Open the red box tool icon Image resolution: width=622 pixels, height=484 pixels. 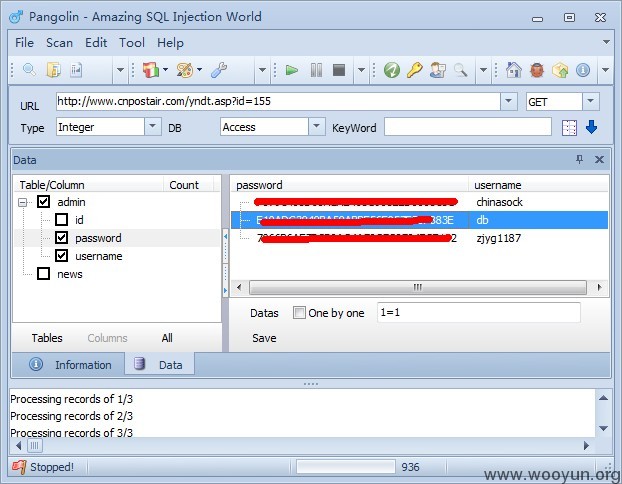(x=151, y=70)
